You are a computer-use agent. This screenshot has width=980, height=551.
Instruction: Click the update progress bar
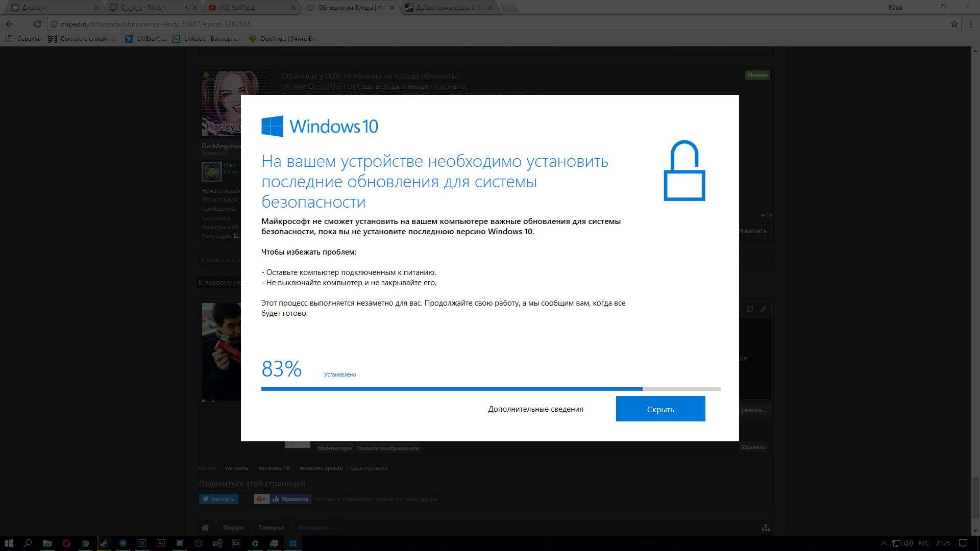(x=491, y=389)
